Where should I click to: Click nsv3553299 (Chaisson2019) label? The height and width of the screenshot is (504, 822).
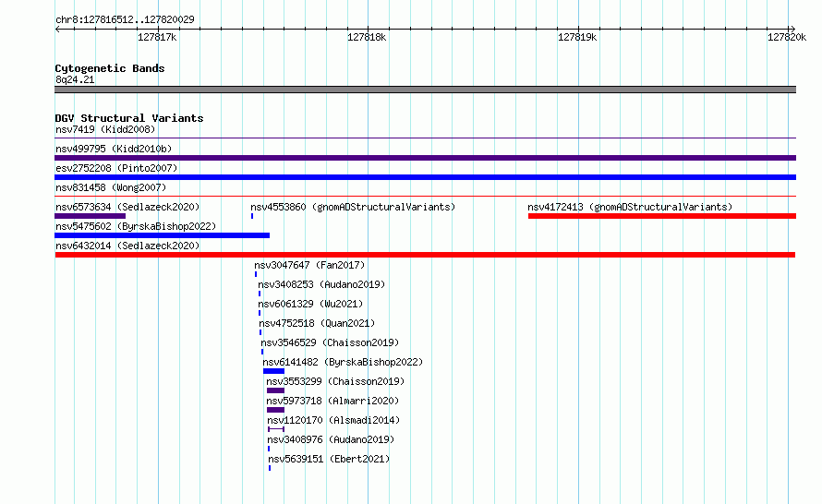(x=335, y=381)
